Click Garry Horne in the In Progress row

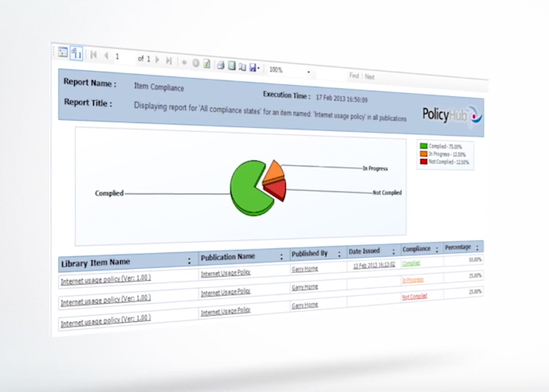click(x=305, y=287)
